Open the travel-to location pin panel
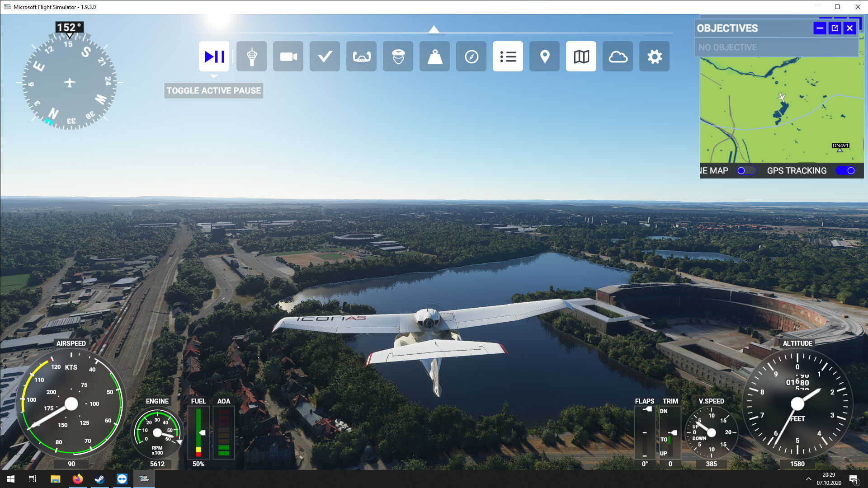Viewport: 868px width, 488px height. [544, 56]
